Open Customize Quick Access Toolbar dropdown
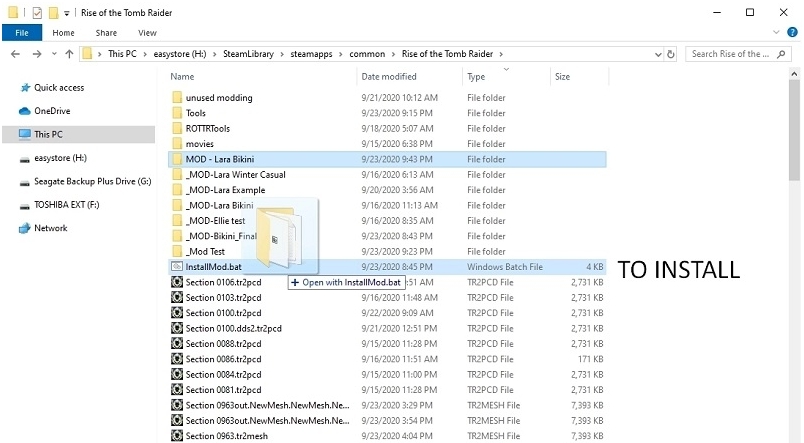 coord(66,13)
